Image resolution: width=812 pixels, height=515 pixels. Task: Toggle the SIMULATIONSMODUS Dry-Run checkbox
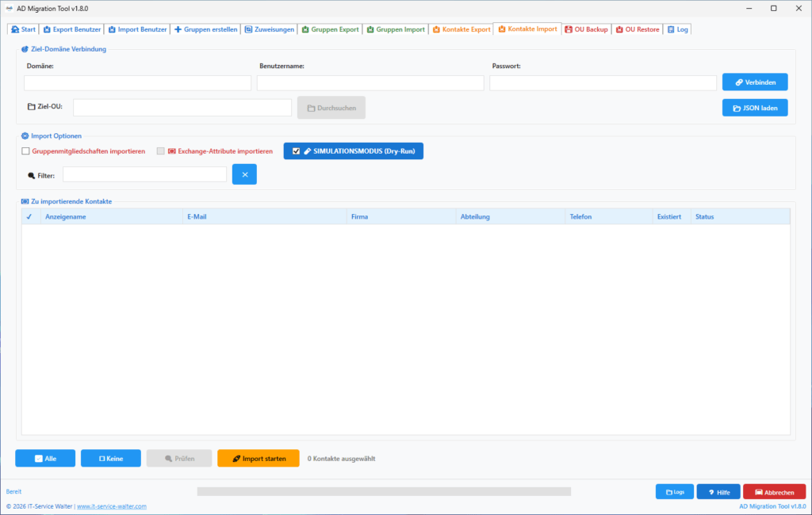297,151
